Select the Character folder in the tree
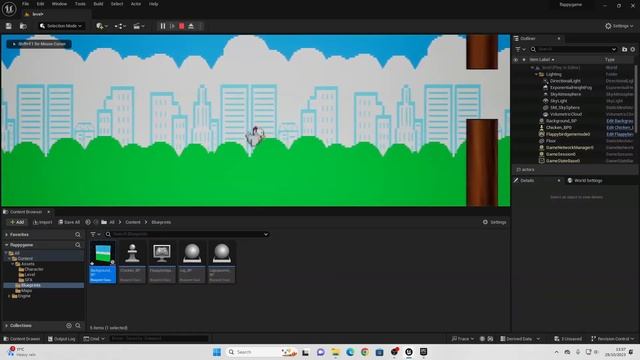 [x=34, y=269]
